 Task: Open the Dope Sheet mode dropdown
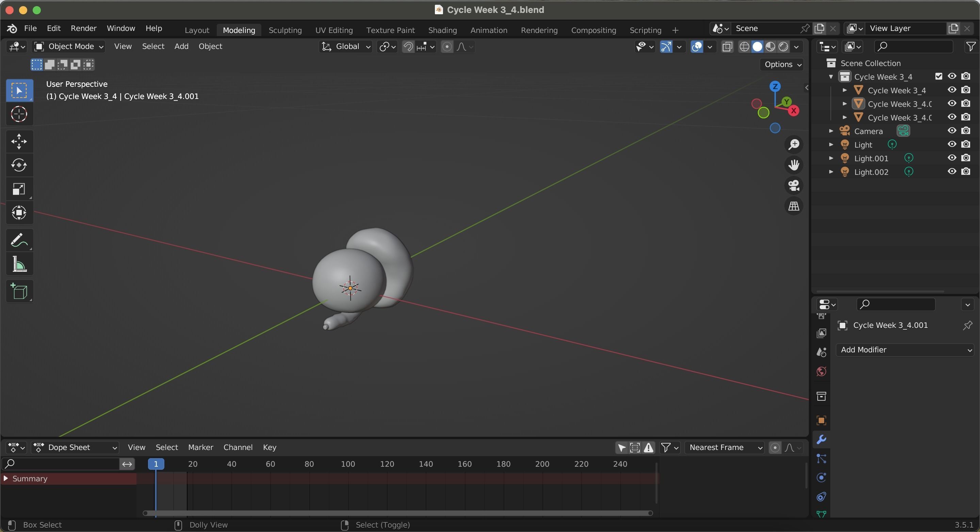[x=75, y=448]
